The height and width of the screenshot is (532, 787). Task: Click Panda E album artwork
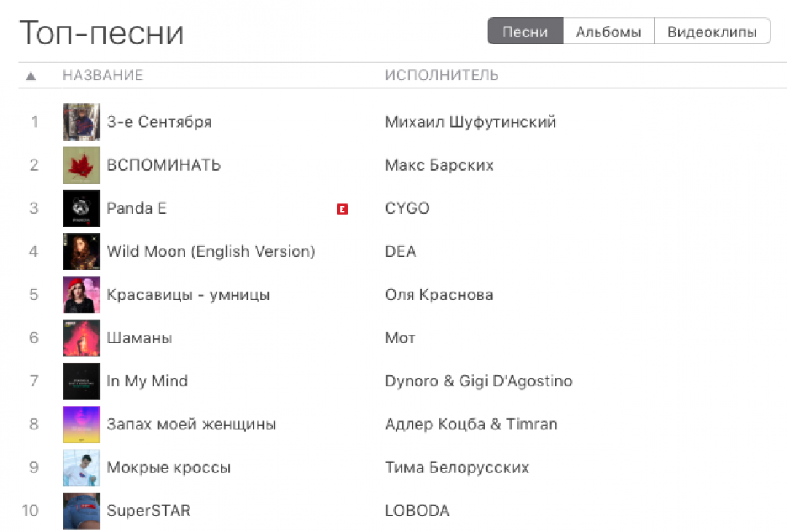(x=81, y=208)
